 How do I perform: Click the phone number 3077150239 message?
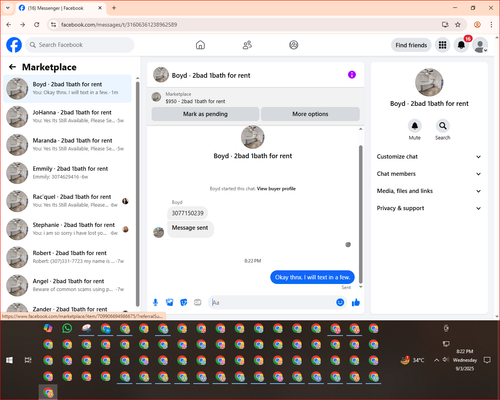tap(187, 213)
